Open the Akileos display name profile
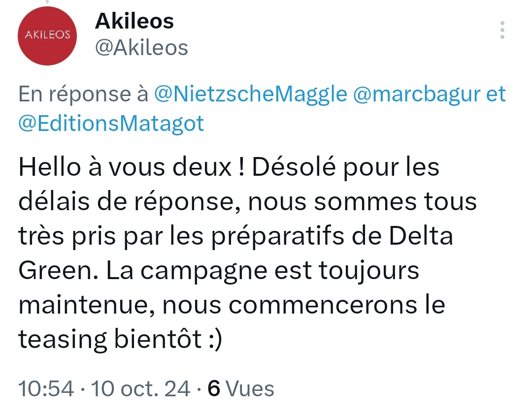The image size is (532, 414). [134, 21]
